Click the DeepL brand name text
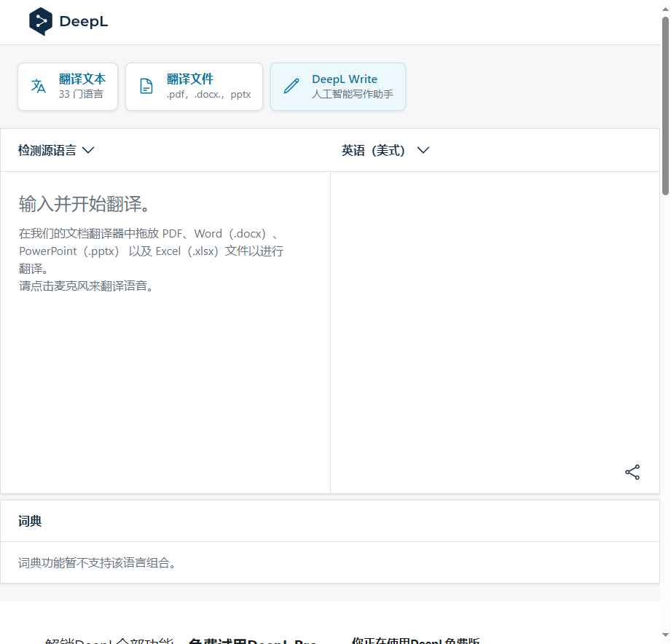Viewport: 671px width, 644px height. tap(84, 21)
